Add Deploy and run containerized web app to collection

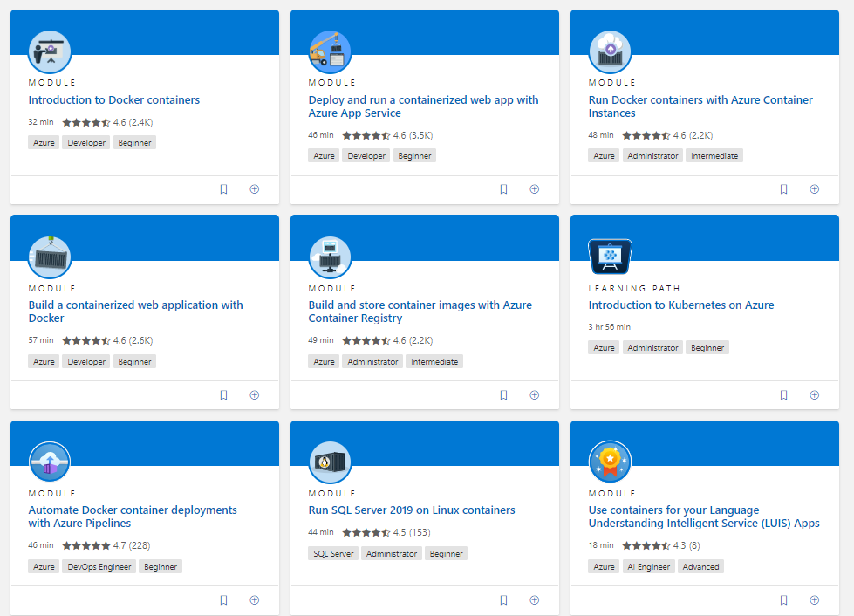[x=534, y=189]
